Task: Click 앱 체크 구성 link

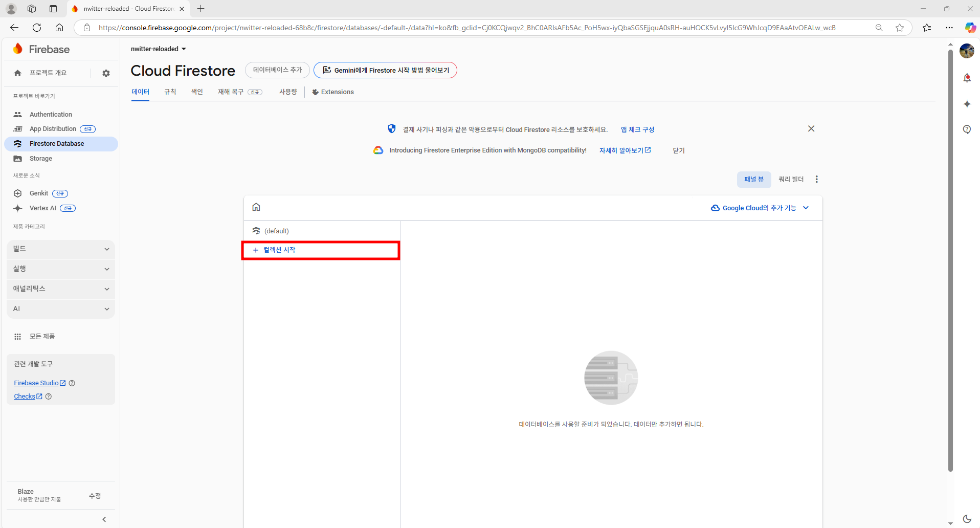Action: click(637, 130)
